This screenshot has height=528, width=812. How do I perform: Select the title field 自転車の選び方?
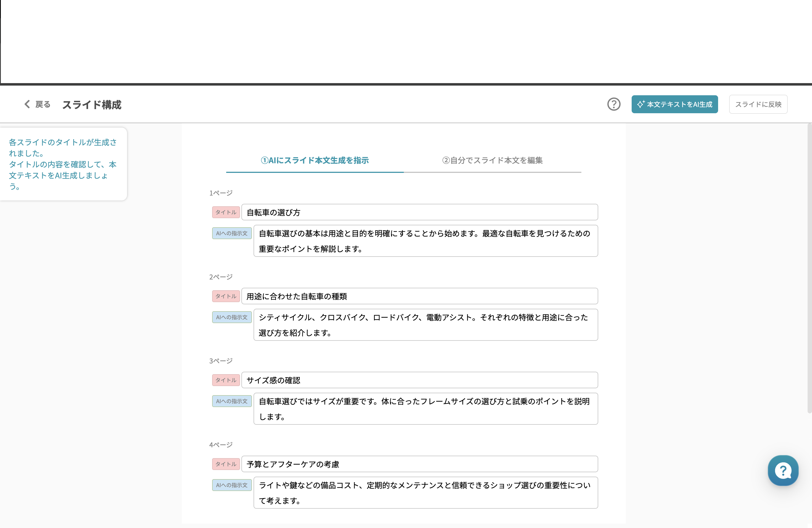pos(420,212)
